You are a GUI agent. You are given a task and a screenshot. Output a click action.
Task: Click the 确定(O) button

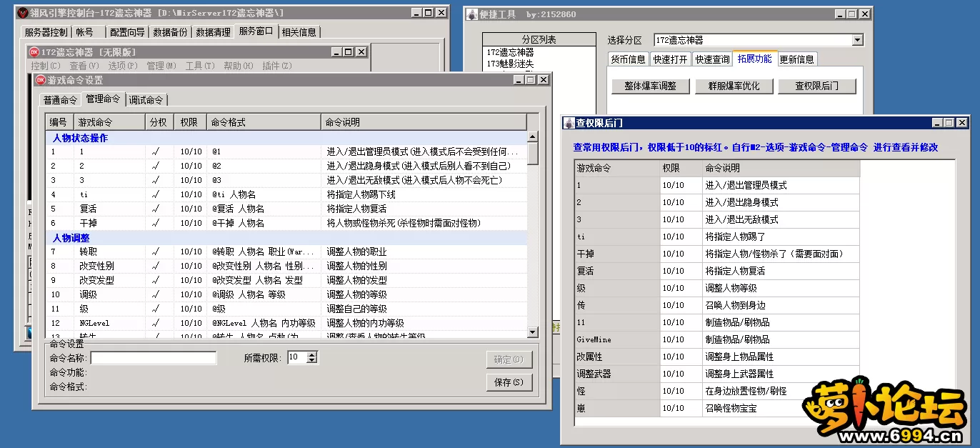[509, 359]
